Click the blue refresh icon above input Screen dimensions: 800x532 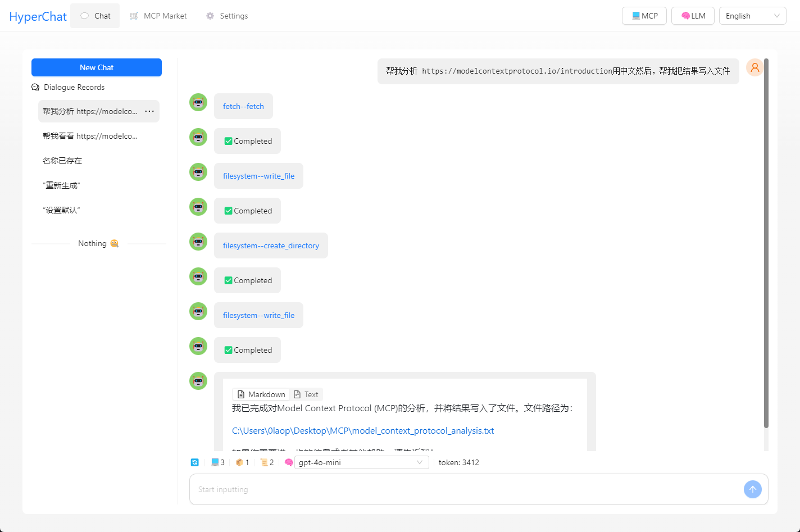click(x=194, y=462)
